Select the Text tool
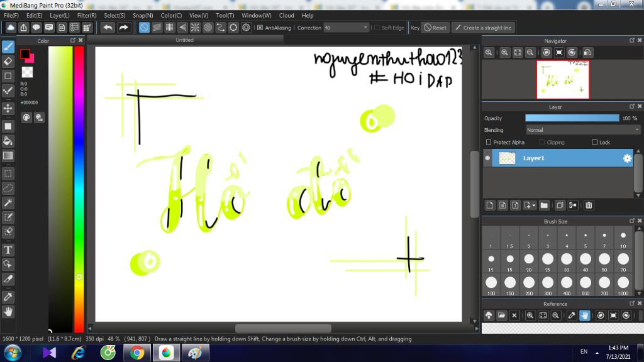Screen dimensions: 644x362 point(8,250)
